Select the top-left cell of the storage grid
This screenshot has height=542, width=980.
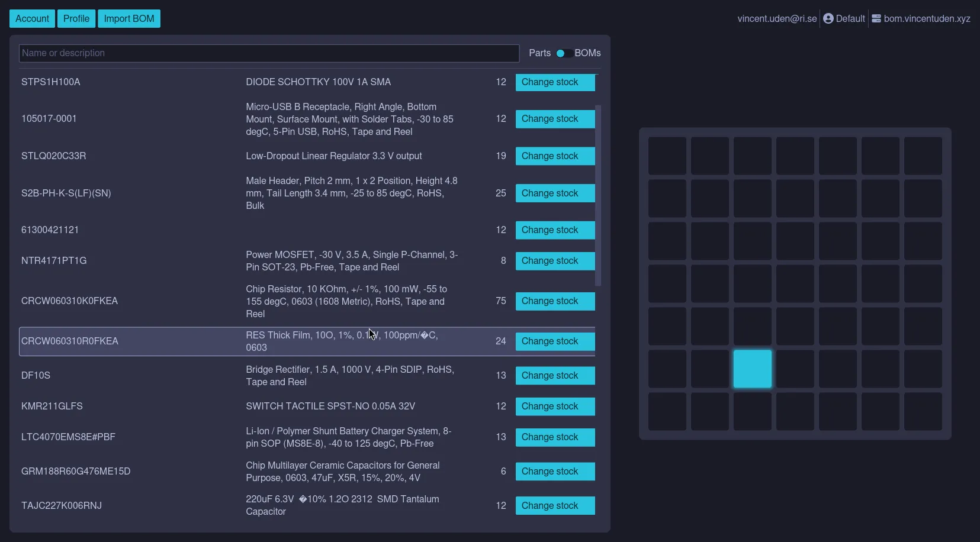(x=667, y=156)
